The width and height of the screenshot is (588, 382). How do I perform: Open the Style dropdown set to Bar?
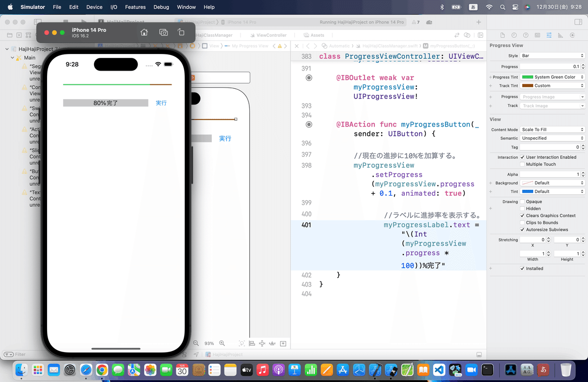[552, 56]
